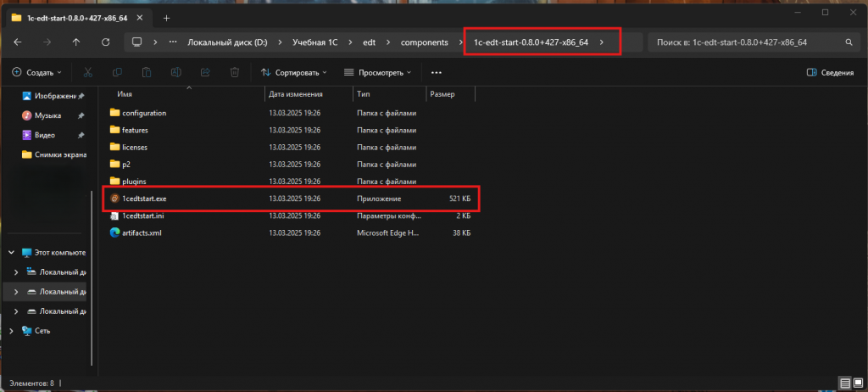Select the p2 folder
The width and height of the screenshot is (868, 392).
(120, 164)
